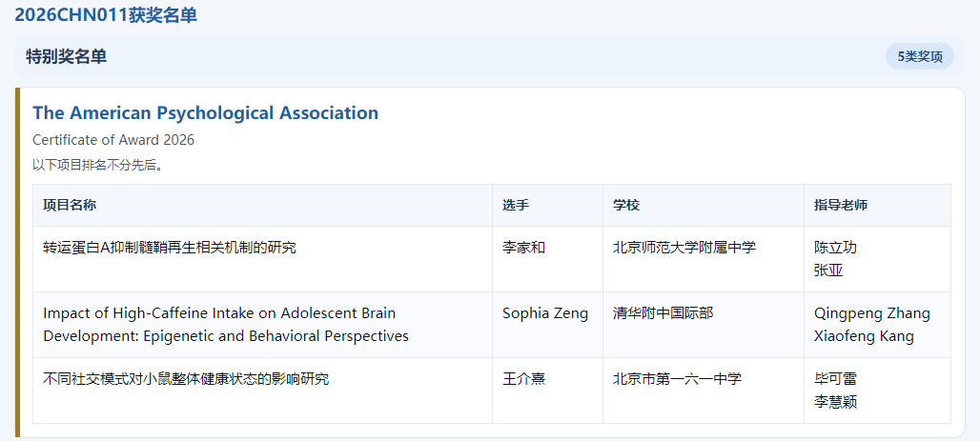
Task: Click contestant name 李家和
Action: (523, 248)
